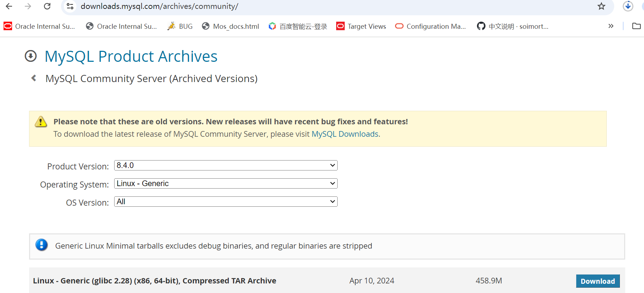Click the Operating System label
Image resolution: width=644 pixels, height=293 pixels.
pyautogui.click(x=74, y=185)
